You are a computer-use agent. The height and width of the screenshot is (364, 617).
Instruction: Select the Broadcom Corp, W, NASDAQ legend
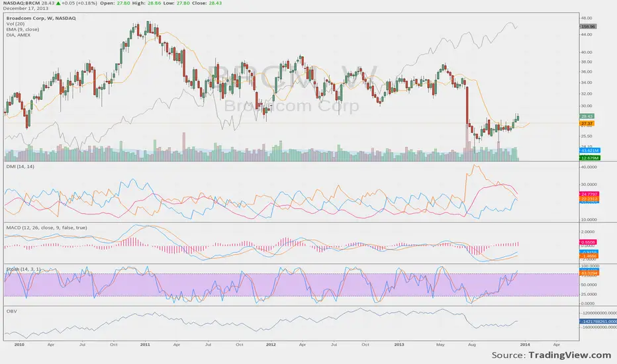41,18
